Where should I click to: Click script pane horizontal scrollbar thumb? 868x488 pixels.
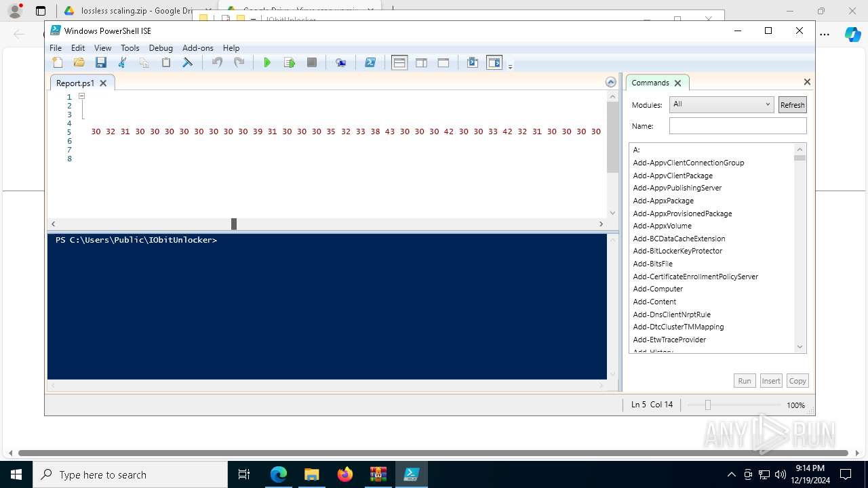[x=234, y=224]
